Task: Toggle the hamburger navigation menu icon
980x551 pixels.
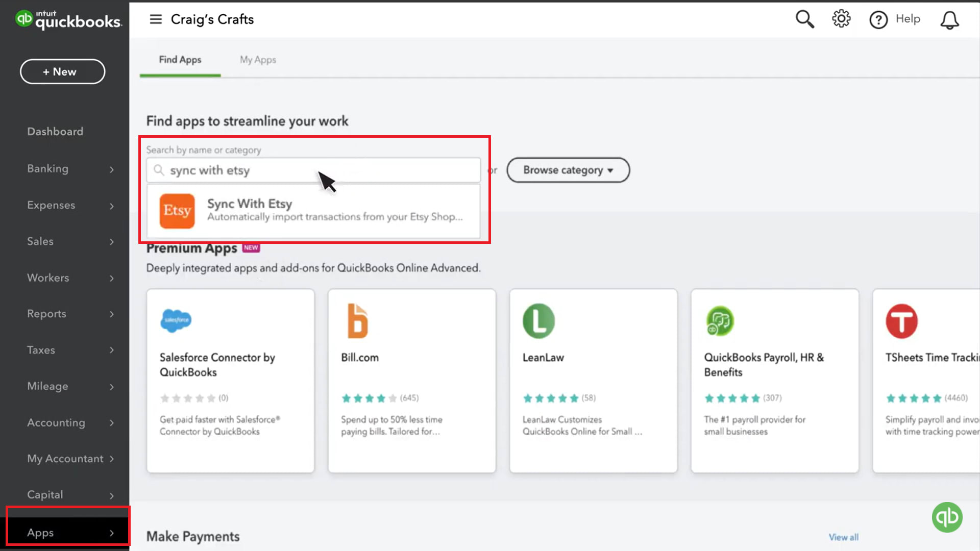Action: (156, 19)
